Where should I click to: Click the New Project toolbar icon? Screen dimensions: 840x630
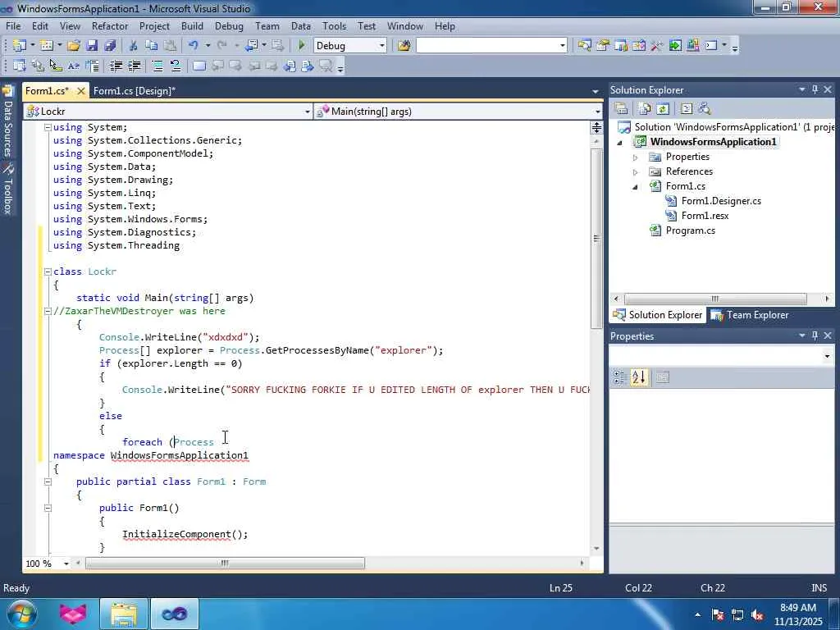[20, 46]
